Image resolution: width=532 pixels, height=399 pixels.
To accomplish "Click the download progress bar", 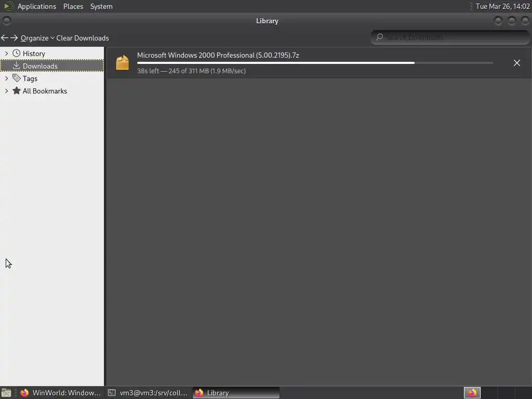I will pos(315,63).
